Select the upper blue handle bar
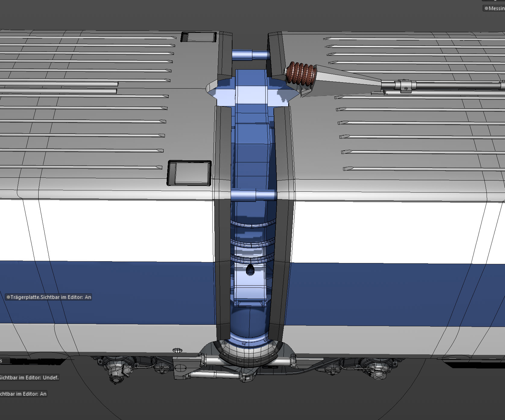The width and height of the screenshot is (505, 420). pos(250,55)
